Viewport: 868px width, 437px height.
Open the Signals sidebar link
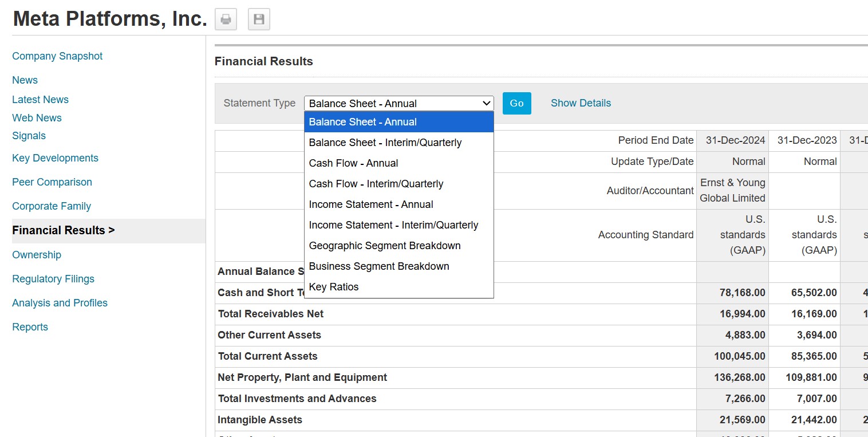tap(29, 136)
